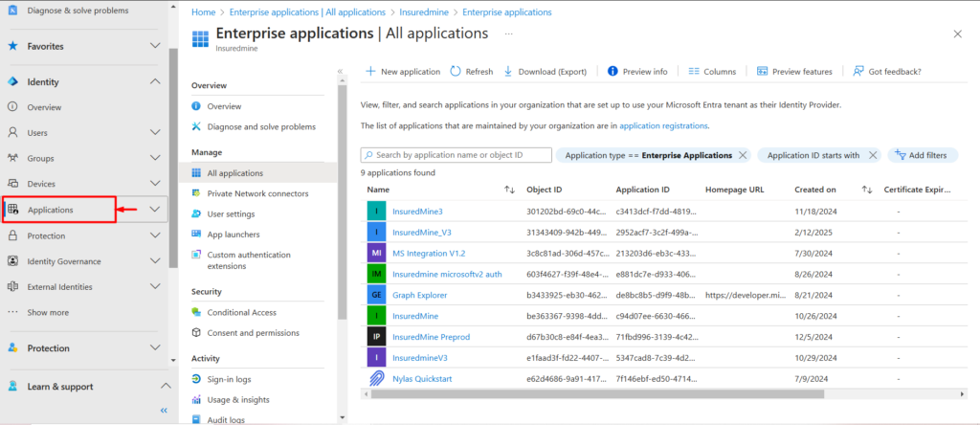Viewport: 980px width, 425px height.
Task: Expand the Groups submenu chevron
Action: point(156,158)
